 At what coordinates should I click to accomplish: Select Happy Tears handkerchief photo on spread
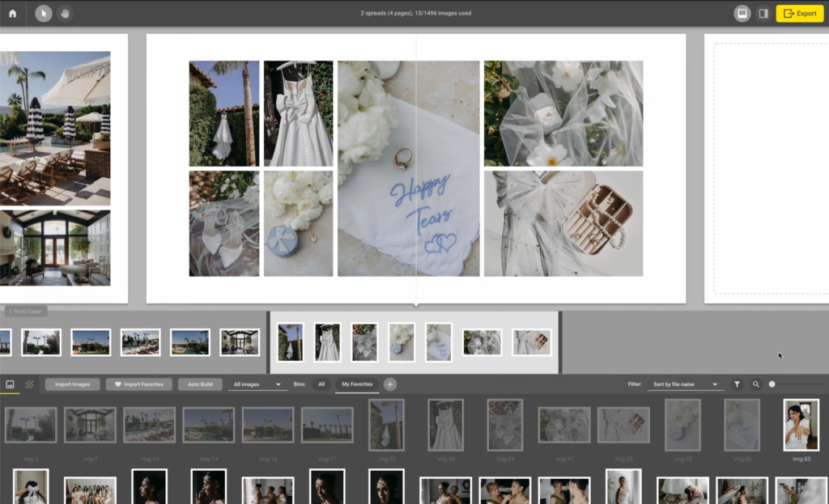tap(409, 168)
